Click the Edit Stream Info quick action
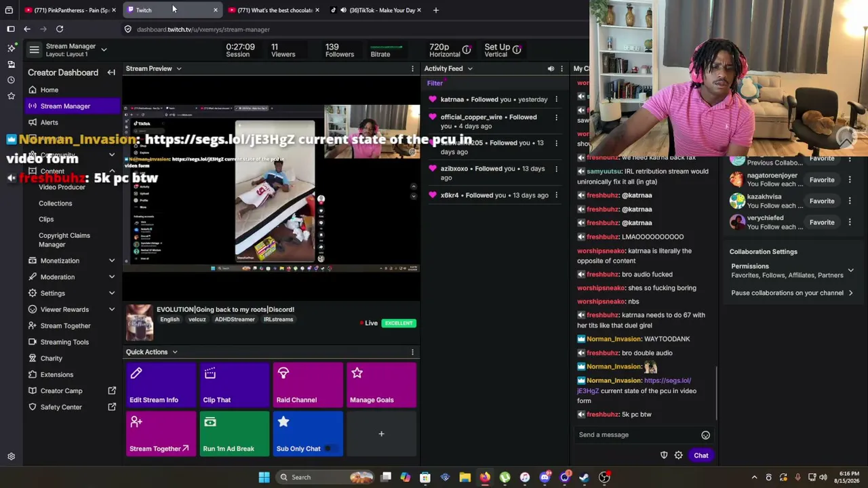This screenshot has width=868, height=488. point(161,386)
